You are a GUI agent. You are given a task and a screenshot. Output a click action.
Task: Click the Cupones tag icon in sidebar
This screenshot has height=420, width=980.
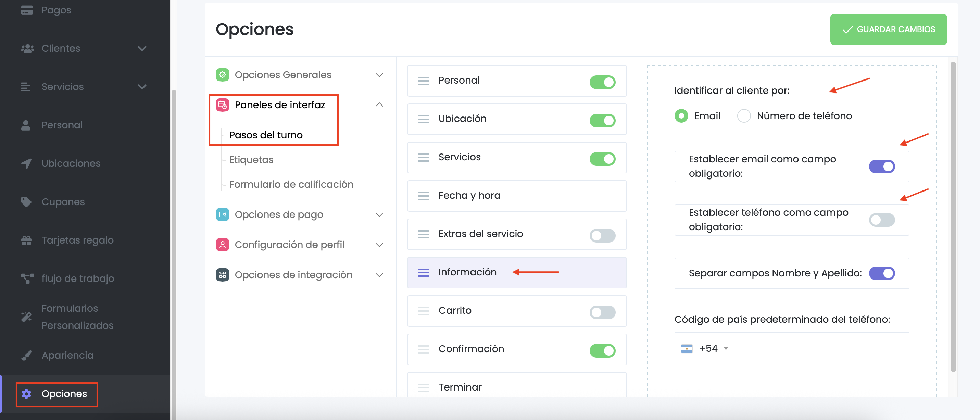tap(26, 202)
